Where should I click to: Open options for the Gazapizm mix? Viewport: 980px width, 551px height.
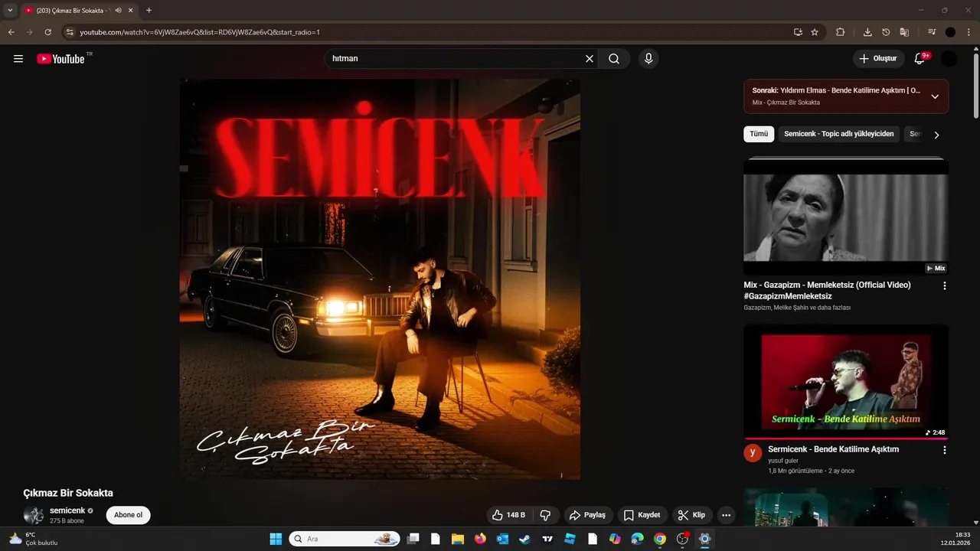944,285
